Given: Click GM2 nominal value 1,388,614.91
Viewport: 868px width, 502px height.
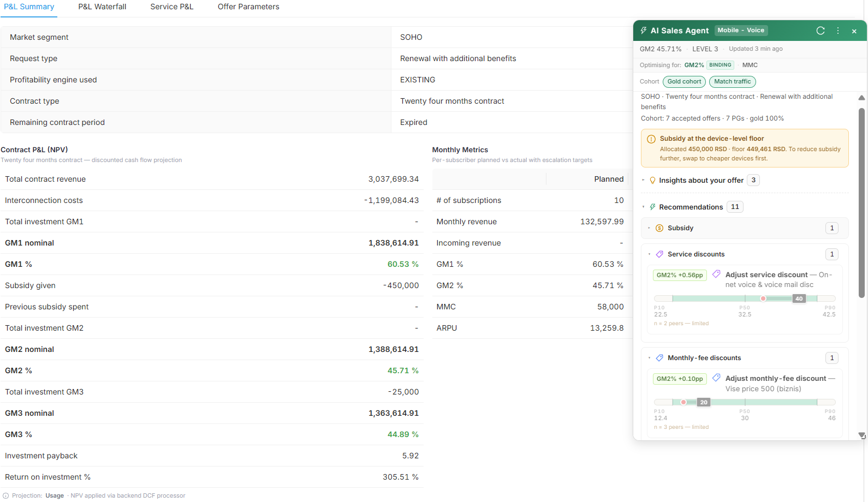Looking at the screenshot, I should pos(393,349).
